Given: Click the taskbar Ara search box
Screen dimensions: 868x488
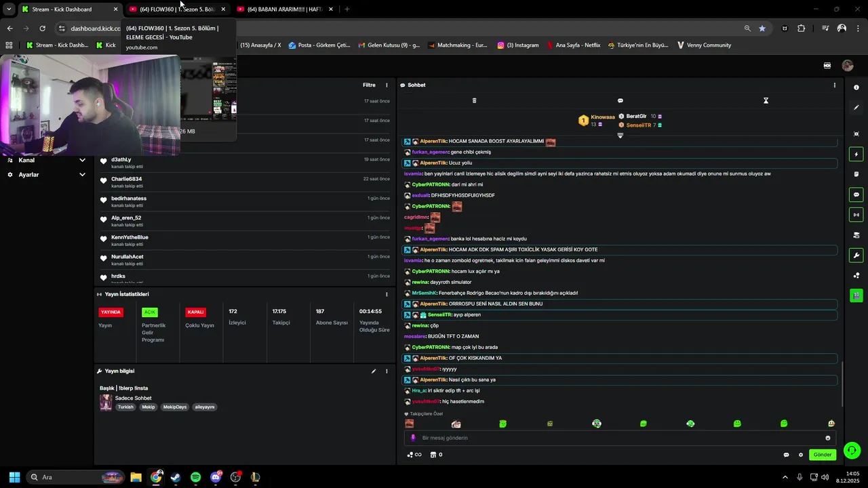Looking at the screenshot, I should click(x=75, y=477).
